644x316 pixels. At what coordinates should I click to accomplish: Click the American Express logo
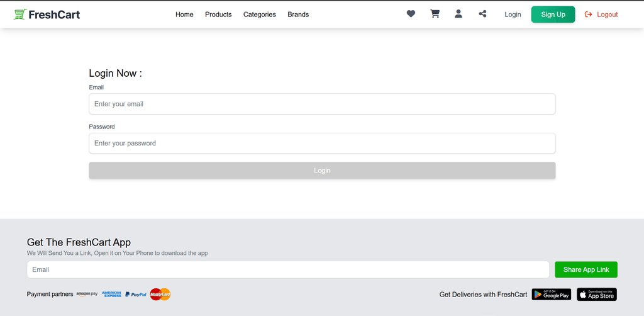coord(111,294)
